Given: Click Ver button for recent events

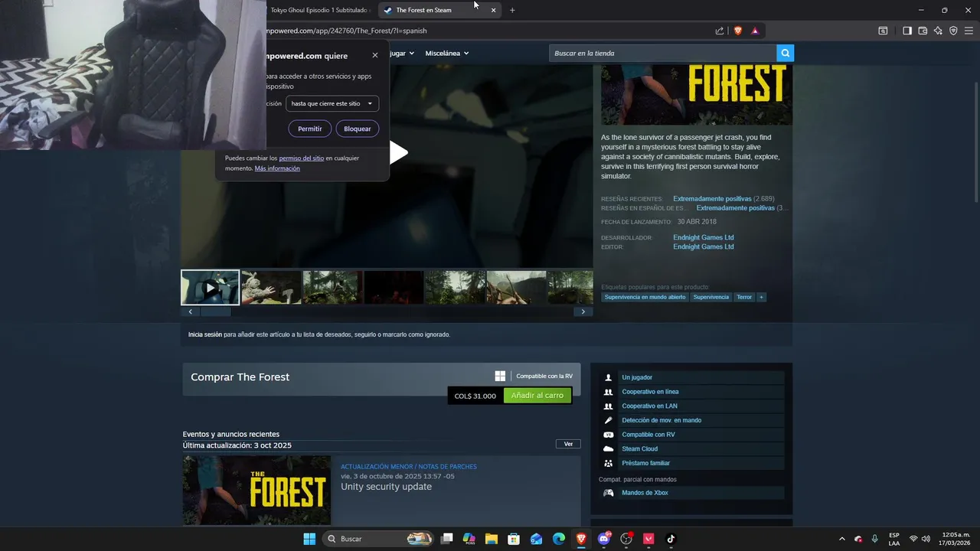Looking at the screenshot, I should tap(568, 444).
